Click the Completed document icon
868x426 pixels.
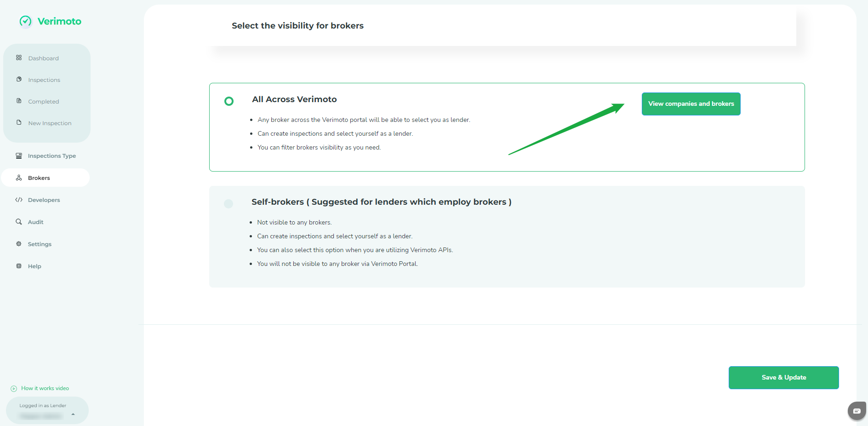[19, 101]
